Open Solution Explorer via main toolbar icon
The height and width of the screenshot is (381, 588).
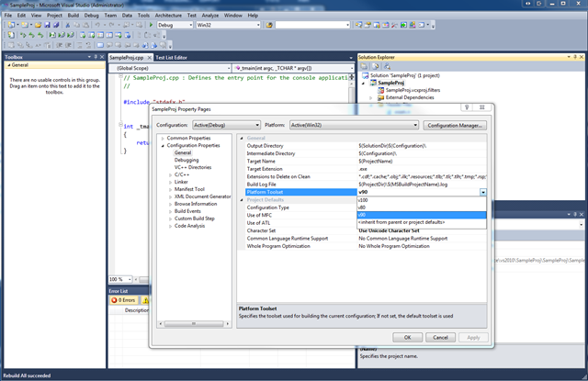pyautogui.click(x=359, y=25)
